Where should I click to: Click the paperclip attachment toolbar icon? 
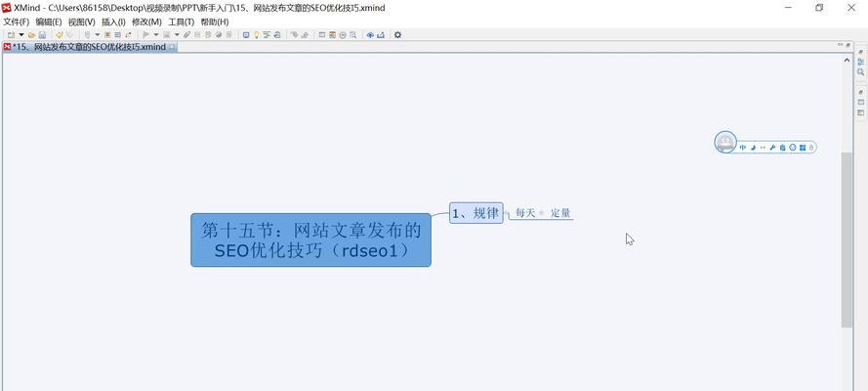point(187,35)
